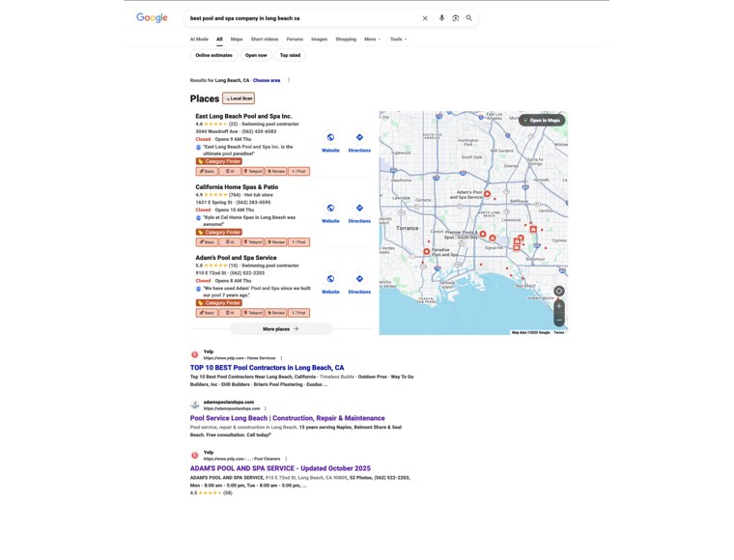This screenshot has width=734, height=560.
Task: Click in the Google search input field
Action: click(x=302, y=18)
